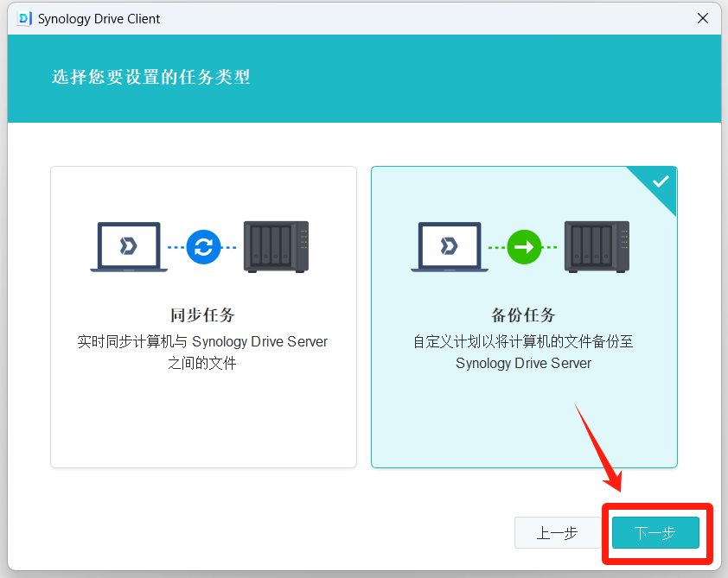Click the green backup arrow icon

524,247
